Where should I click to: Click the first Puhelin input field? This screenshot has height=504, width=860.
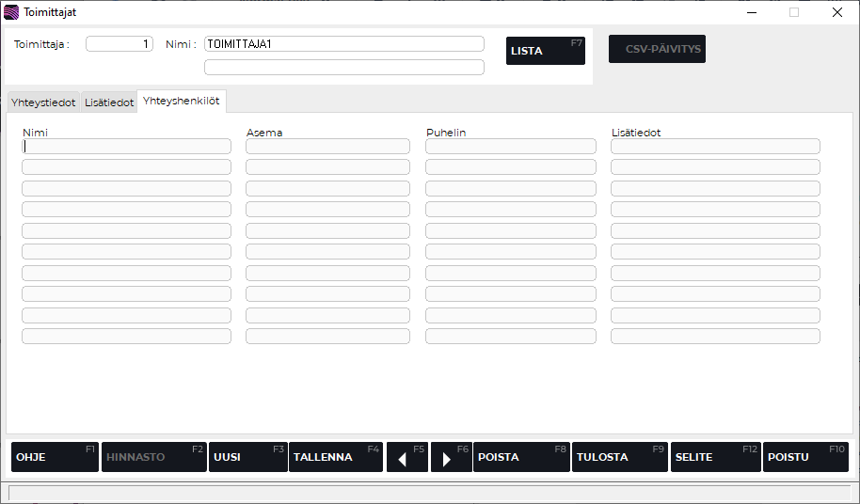510,147
